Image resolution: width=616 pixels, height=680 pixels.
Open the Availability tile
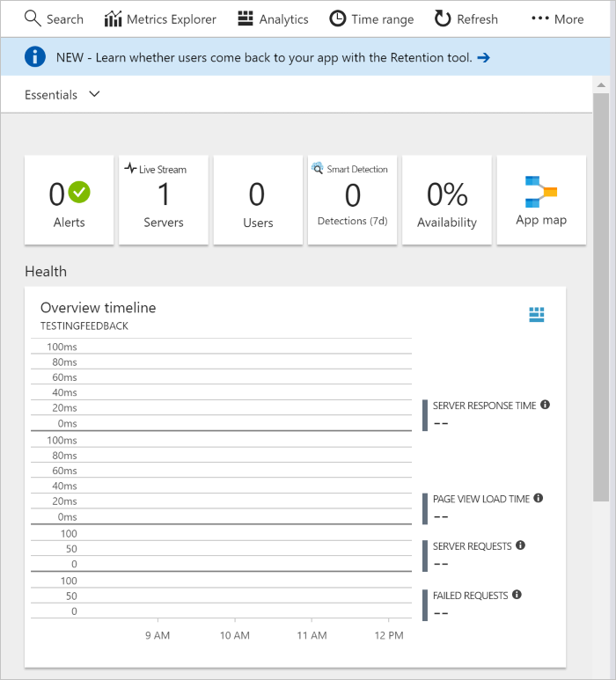(x=446, y=200)
